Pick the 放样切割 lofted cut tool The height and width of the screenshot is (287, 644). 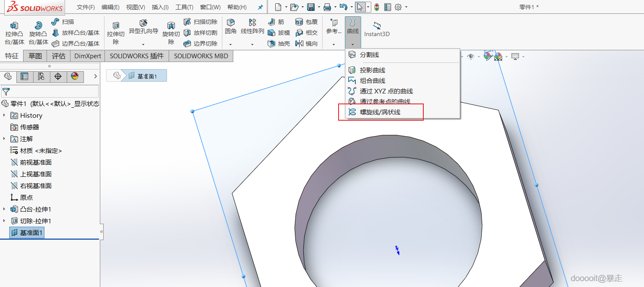(201, 33)
